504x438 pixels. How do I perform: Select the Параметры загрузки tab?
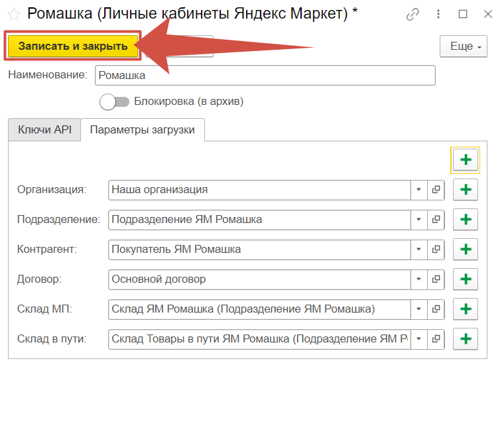click(x=143, y=130)
